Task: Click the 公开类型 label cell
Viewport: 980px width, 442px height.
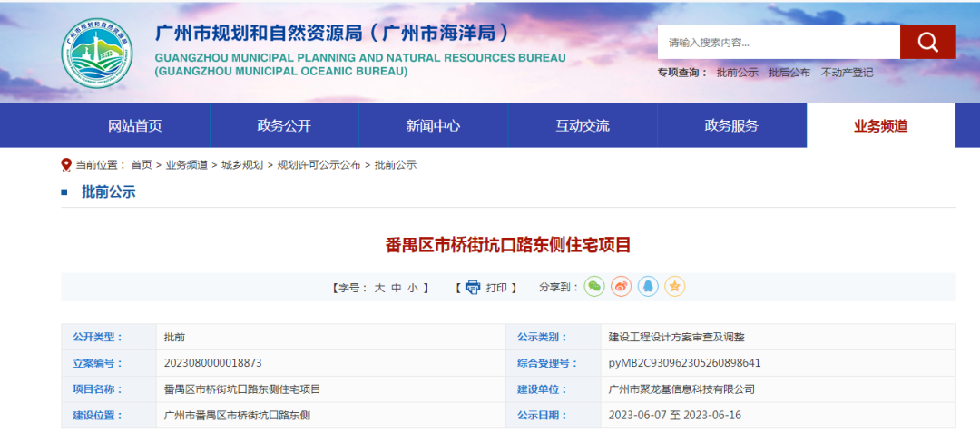Action: coord(109,337)
